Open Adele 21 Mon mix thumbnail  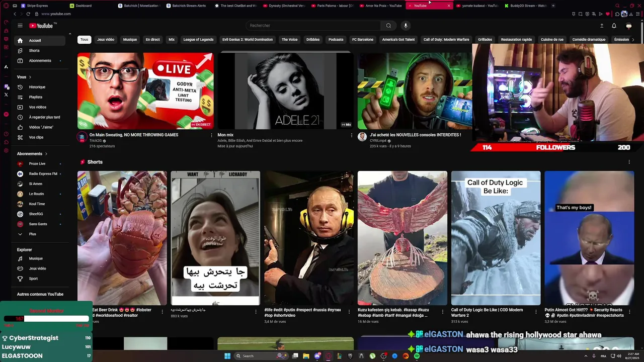click(x=285, y=91)
